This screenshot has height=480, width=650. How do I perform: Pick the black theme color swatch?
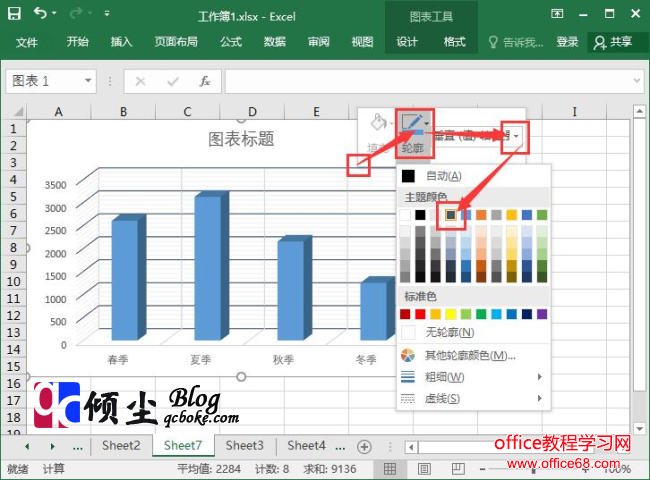click(420, 215)
